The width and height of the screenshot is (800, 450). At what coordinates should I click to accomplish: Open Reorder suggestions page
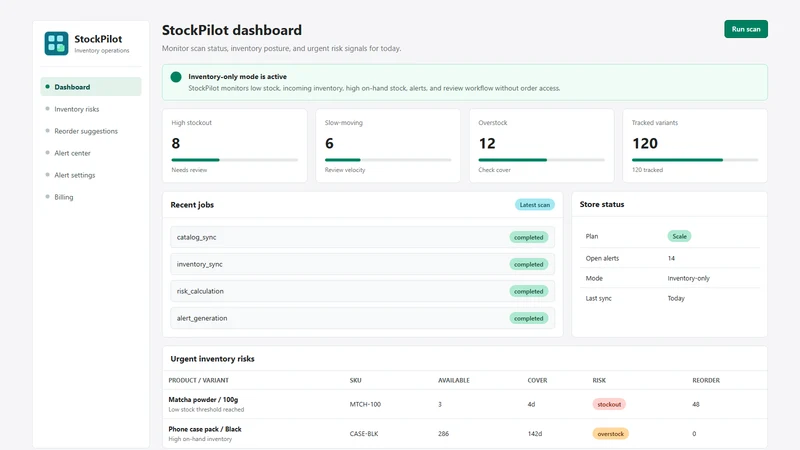[86, 131]
